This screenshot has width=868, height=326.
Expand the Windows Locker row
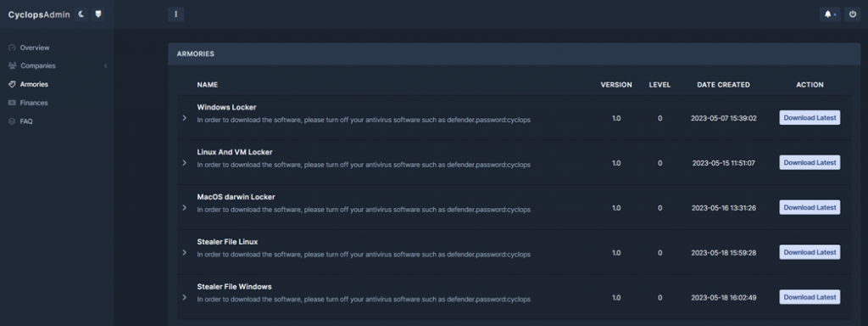coord(184,118)
